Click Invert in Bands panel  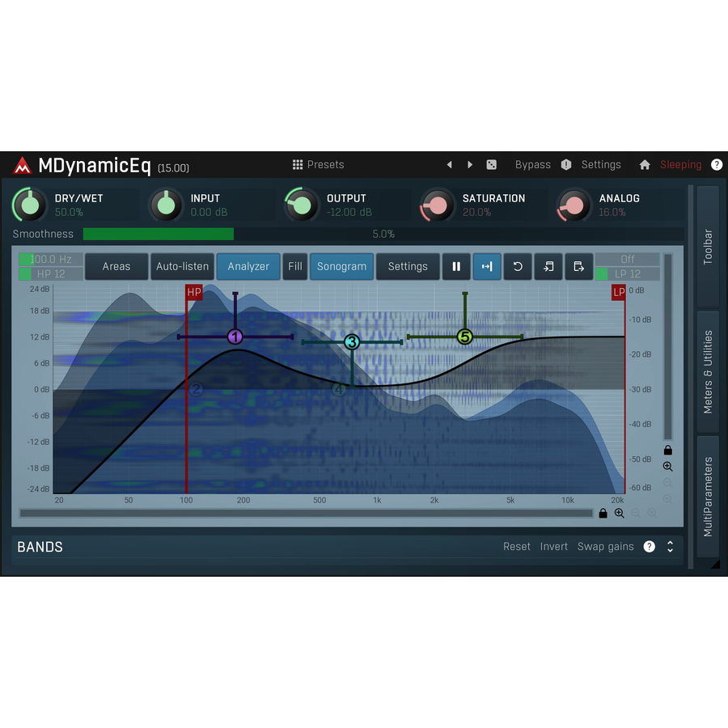553,547
